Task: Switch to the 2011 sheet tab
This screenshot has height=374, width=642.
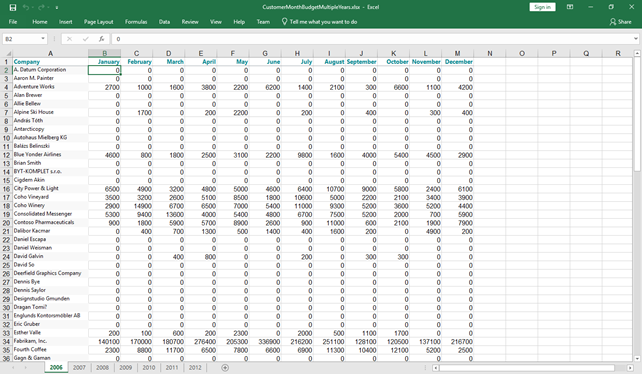Action: 172,367
